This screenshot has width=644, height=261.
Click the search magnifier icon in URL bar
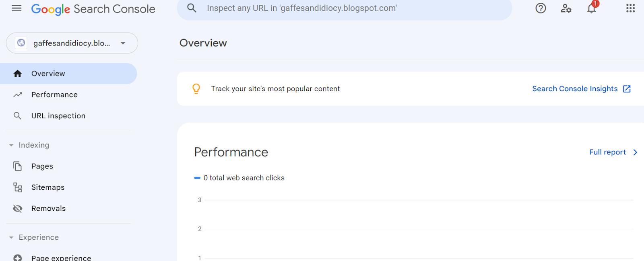click(x=192, y=8)
